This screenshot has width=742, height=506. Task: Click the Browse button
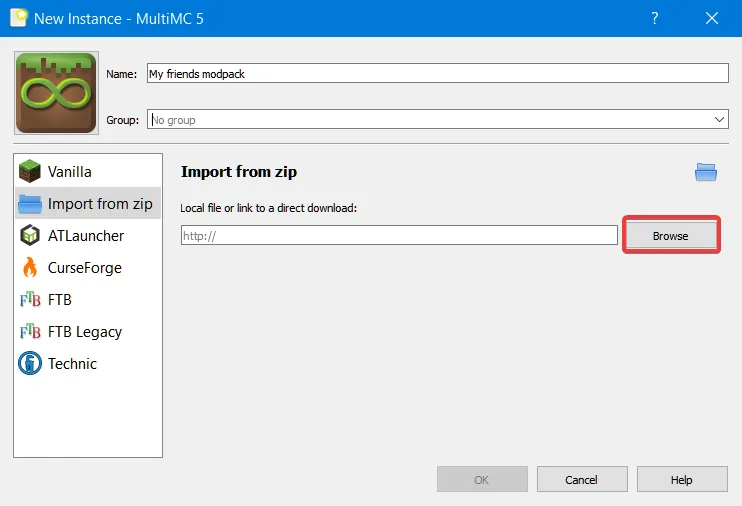point(671,235)
